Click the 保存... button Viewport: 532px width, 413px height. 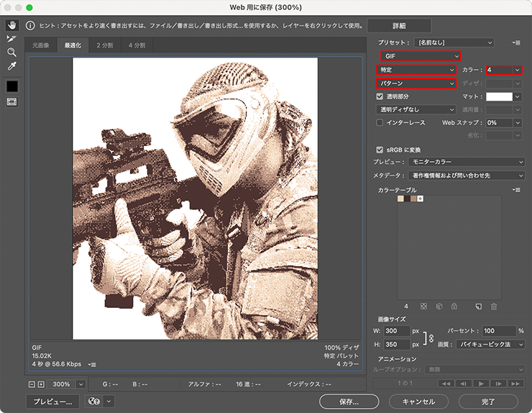[x=349, y=401]
